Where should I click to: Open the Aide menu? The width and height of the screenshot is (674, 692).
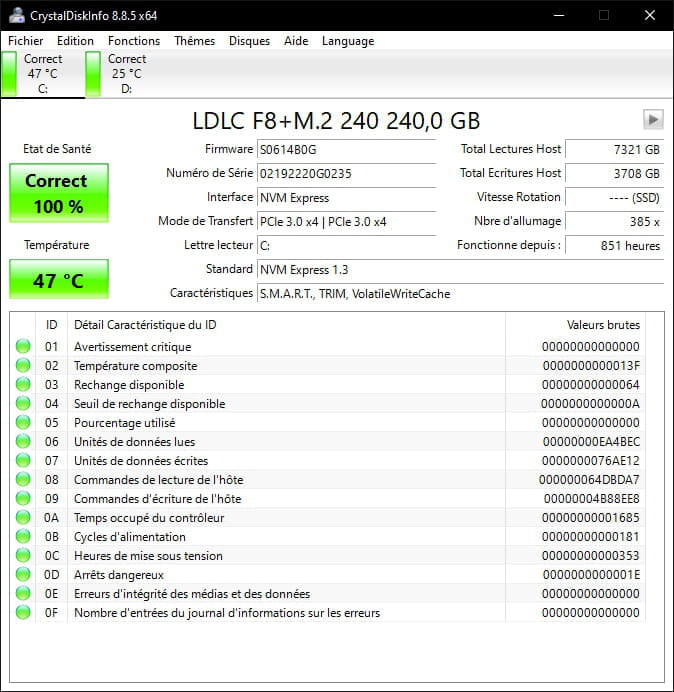(296, 41)
